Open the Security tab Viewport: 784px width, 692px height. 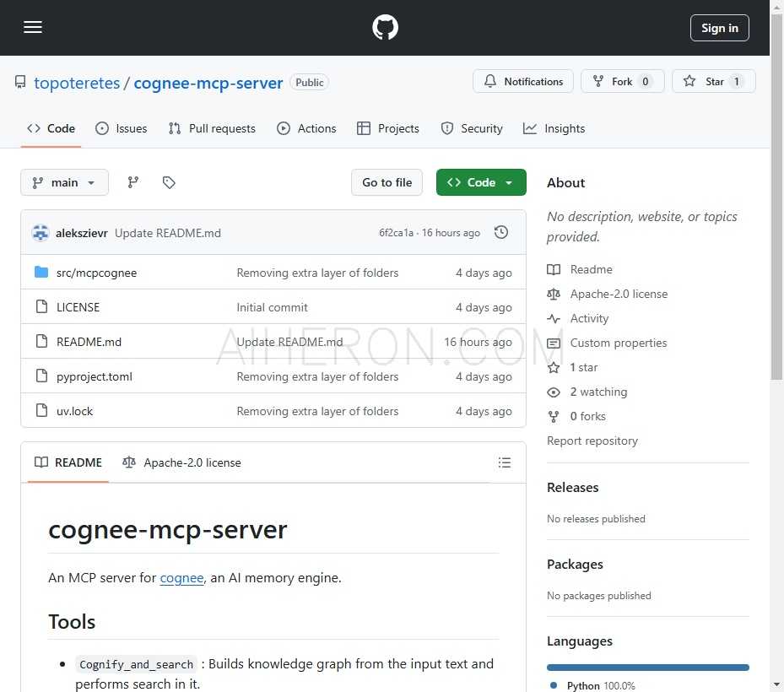472,128
